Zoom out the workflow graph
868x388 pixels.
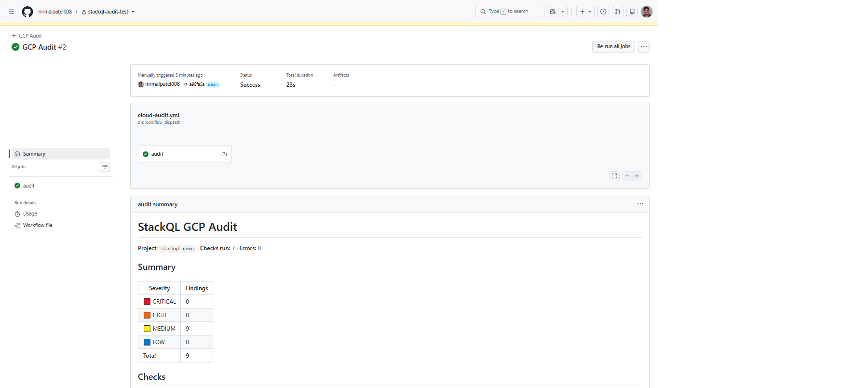coord(627,176)
